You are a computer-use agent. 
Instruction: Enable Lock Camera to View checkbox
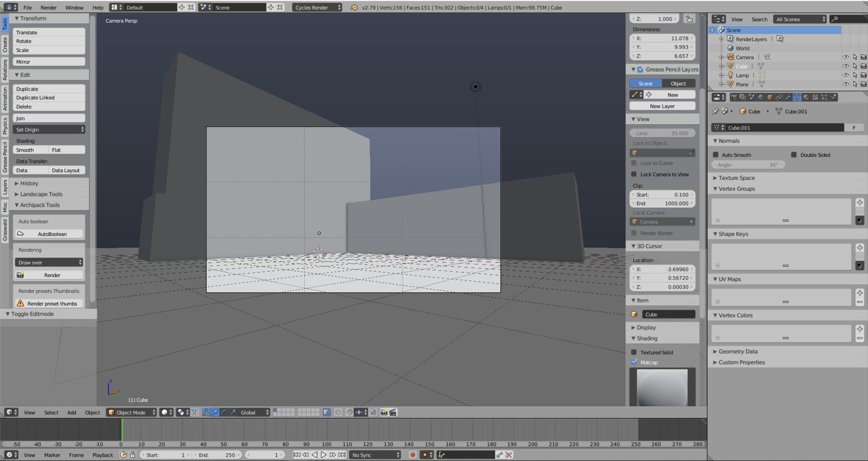[x=634, y=174]
